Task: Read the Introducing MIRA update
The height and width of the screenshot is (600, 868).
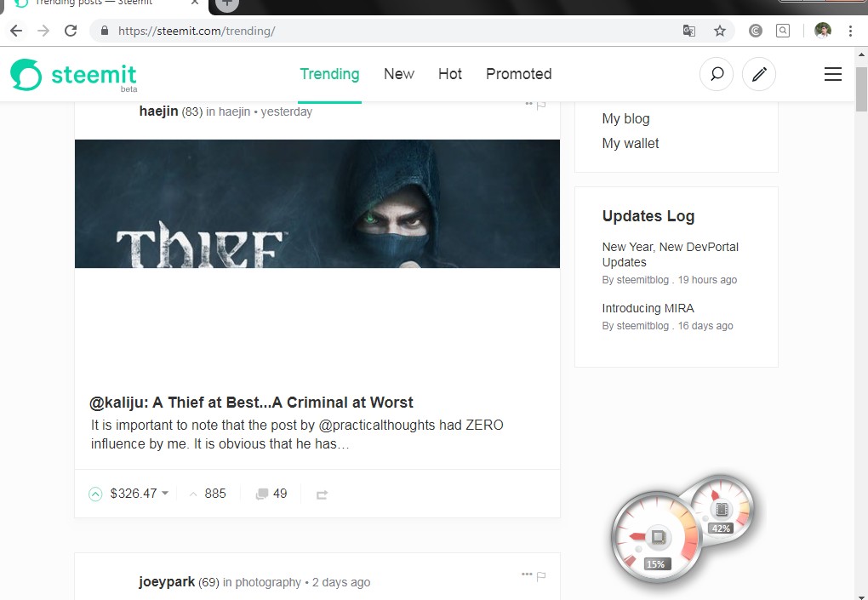Action: click(x=648, y=307)
